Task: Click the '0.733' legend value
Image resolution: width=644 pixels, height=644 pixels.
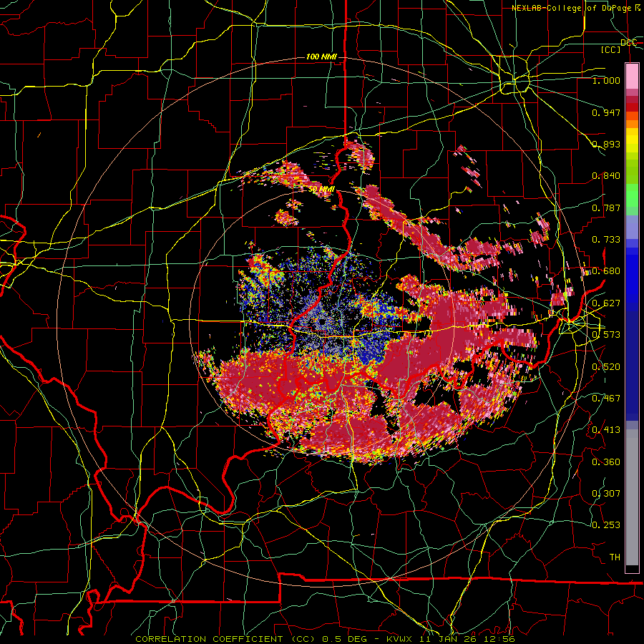Action: pyautogui.click(x=606, y=240)
